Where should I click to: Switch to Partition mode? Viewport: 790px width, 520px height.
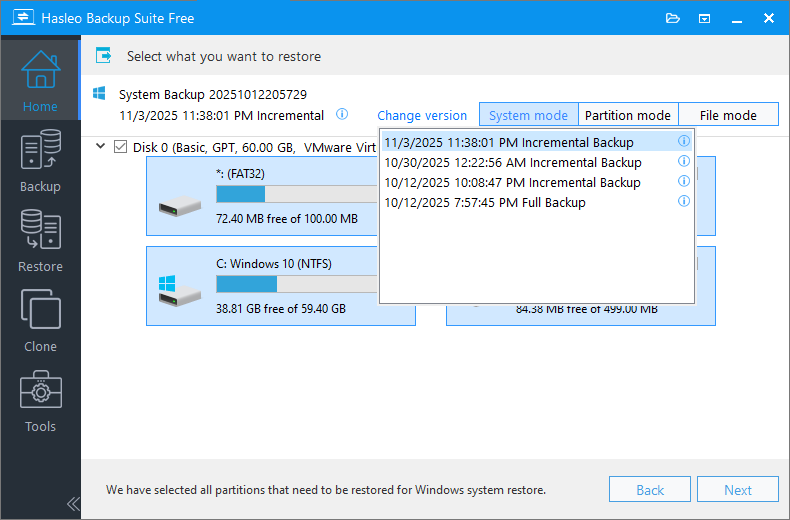[x=627, y=115]
